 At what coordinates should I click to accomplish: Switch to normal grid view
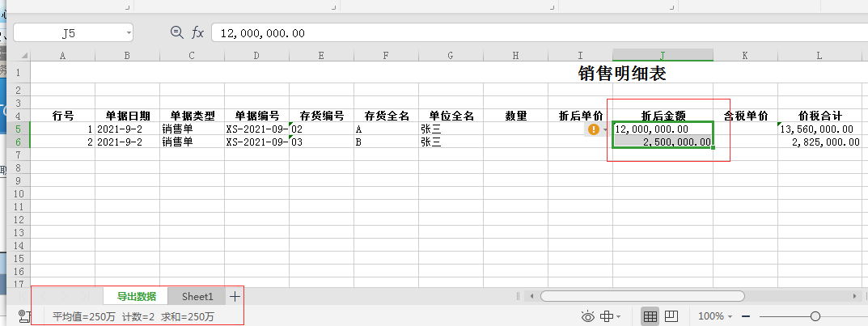(650, 316)
